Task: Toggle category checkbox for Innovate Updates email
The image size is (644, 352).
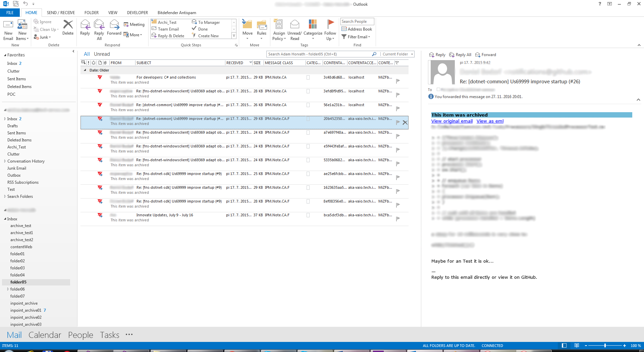Action: click(308, 215)
